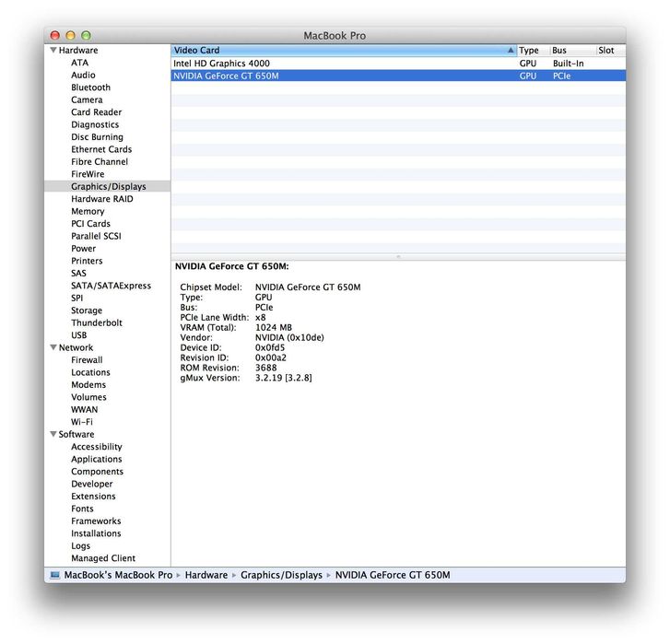The height and width of the screenshot is (644, 670).
Task: Select Camera in the sidebar
Action: pyautogui.click(x=87, y=100)
